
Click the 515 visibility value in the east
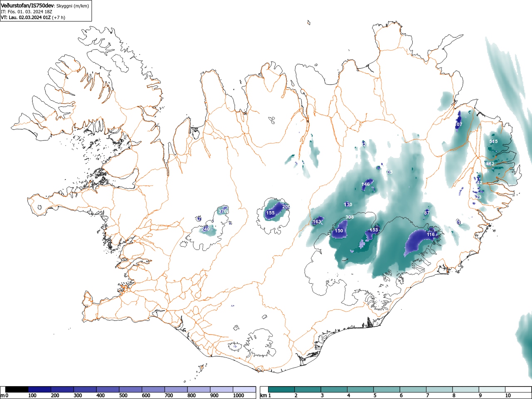(493, 141)
